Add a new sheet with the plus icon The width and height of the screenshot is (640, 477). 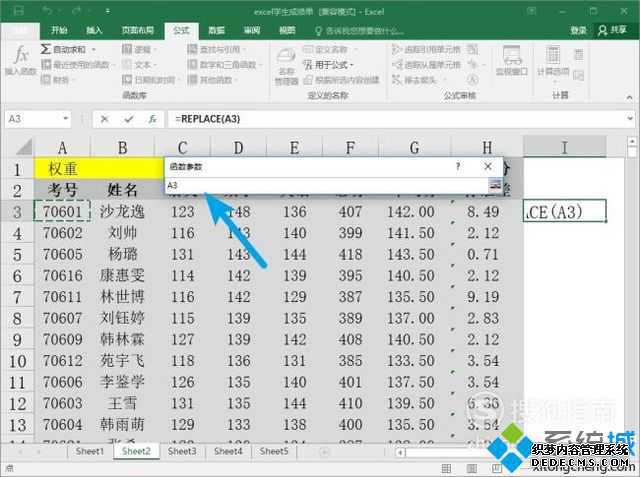(x=324, y=452)
